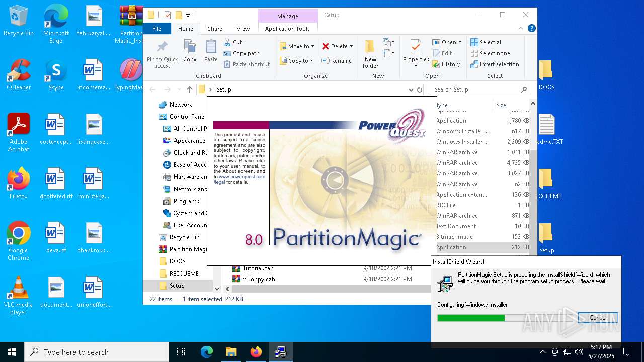
Task: Open VLC media player desktop shortcut
Action: pos(19,296)
